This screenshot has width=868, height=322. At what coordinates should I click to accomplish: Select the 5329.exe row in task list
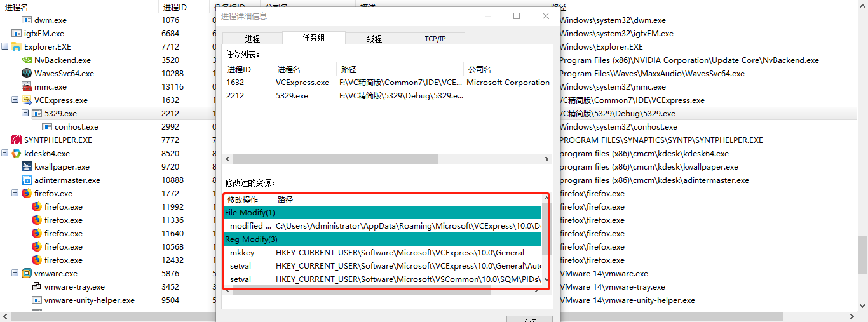pyautogui.click(x=388, y=96)
